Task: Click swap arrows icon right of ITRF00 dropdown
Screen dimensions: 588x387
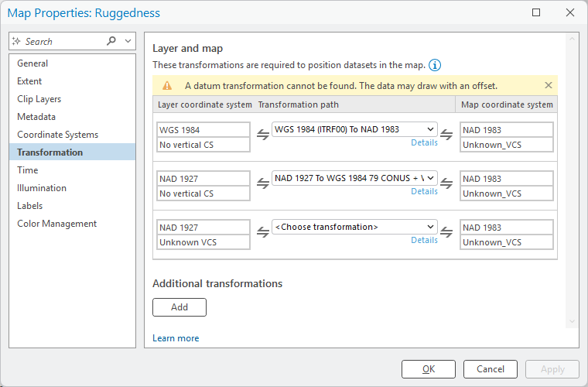Action: (446, 134)
